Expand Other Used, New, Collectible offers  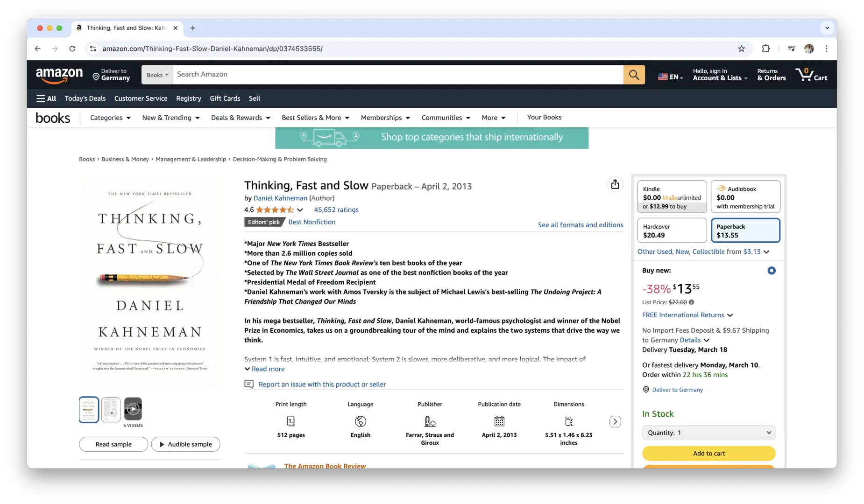[x=703, y=252]
